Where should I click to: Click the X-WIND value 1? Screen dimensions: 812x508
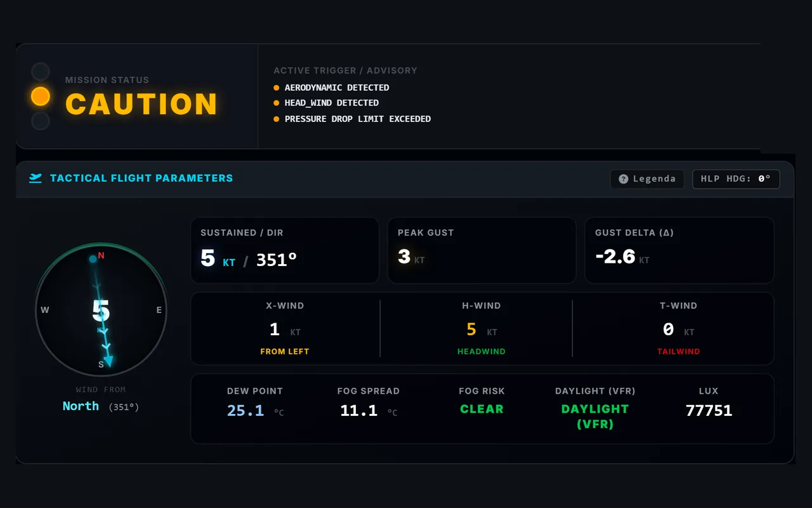(275, 329)
